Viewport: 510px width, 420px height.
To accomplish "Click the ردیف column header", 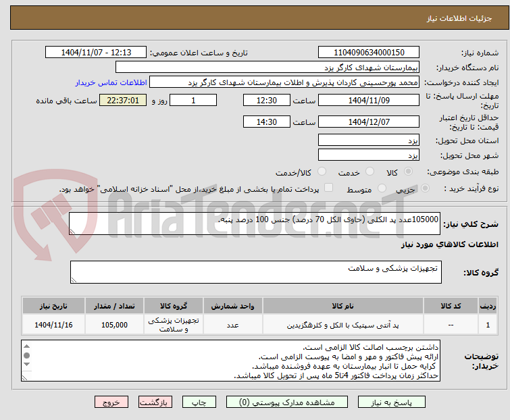I will [x=488, y=306].
